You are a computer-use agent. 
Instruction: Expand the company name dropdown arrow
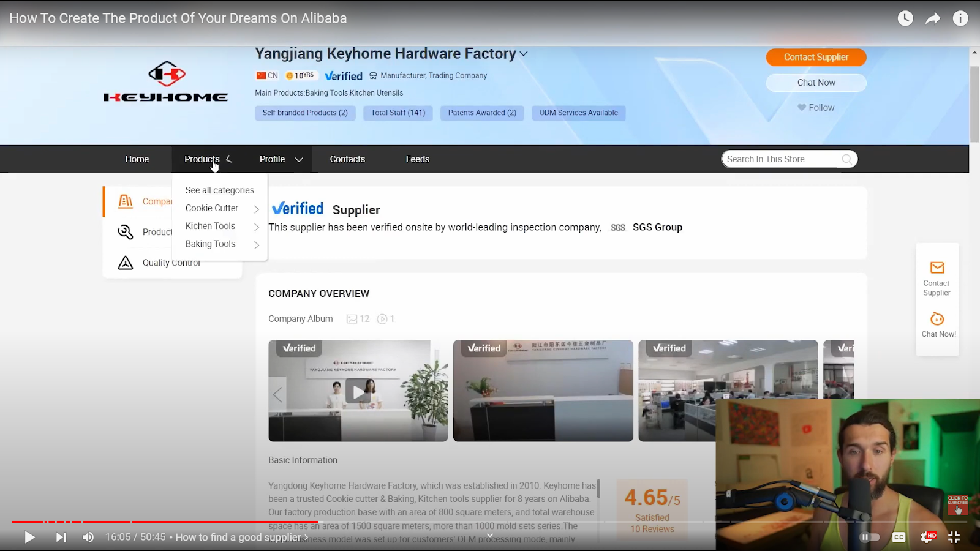(x=524, y=54)
